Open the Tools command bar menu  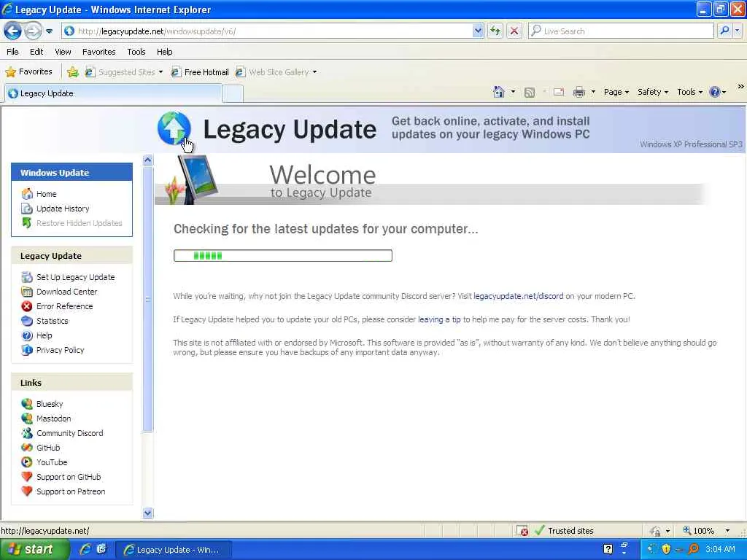tap(689, 92)
